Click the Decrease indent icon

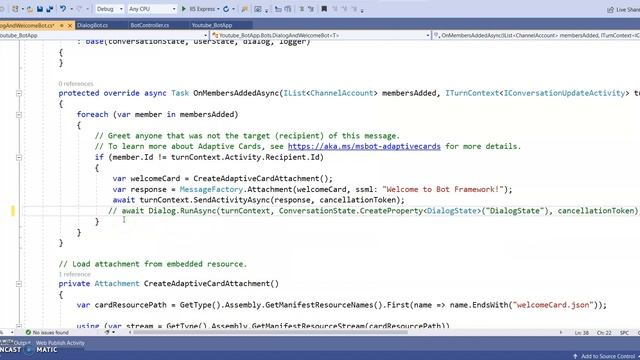(278, 9)
